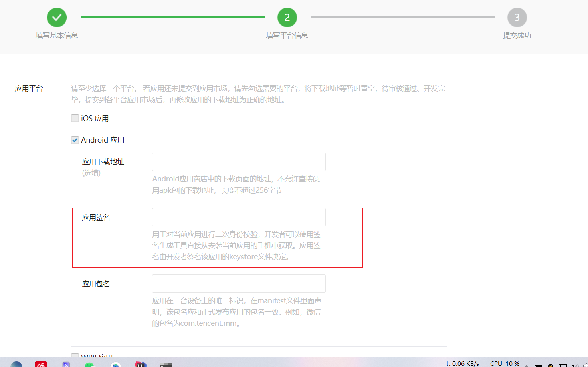Click the platform selection instruction paragraph
The height and width of the screenshot is (367, 588).
tap(258, 94)
